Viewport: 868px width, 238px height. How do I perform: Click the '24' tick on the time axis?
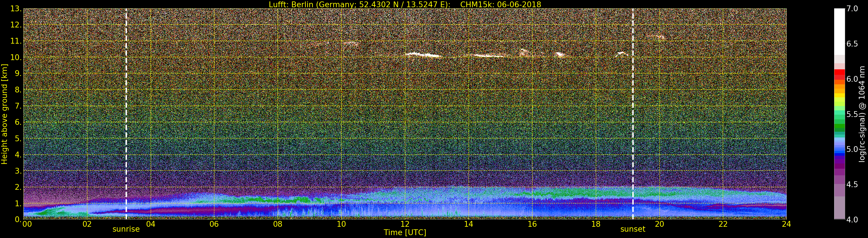(x=786, y=224)
